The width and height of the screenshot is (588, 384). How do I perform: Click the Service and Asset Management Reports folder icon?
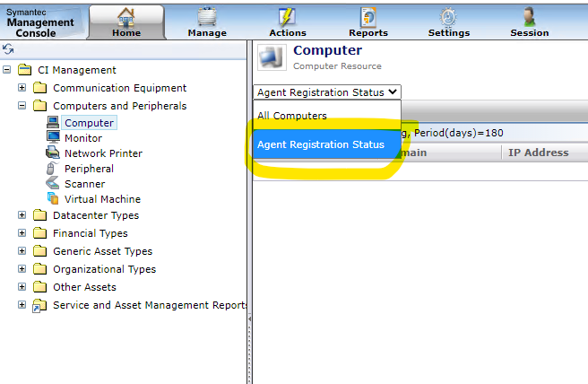[x=39, y=306]
